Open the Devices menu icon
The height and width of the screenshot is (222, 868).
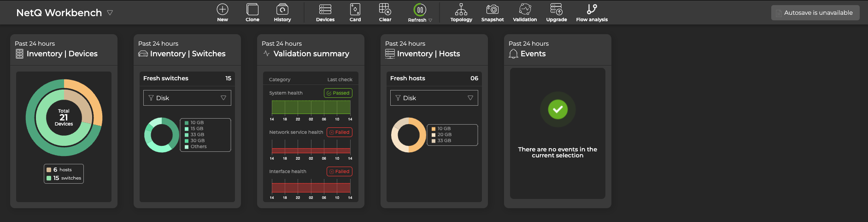point(325,10)
